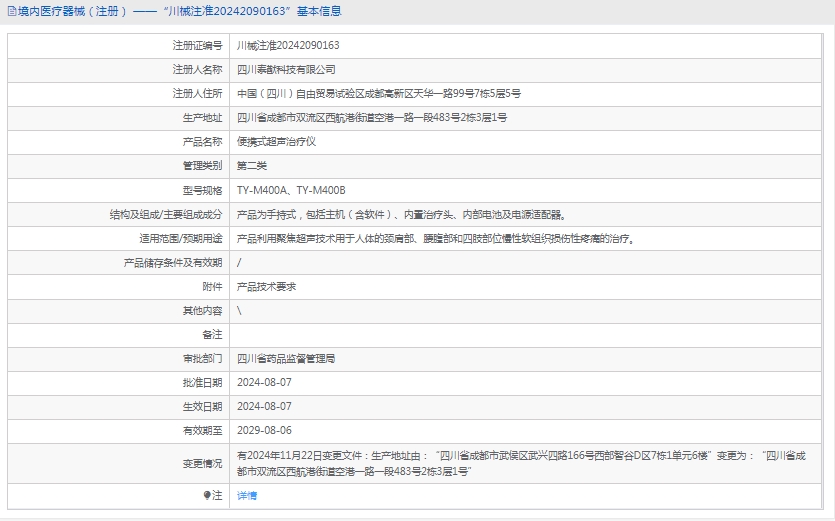
Task: Click the production address 双流区西航港街道 value
Action: pyautogui.click(x=371, y=118)
